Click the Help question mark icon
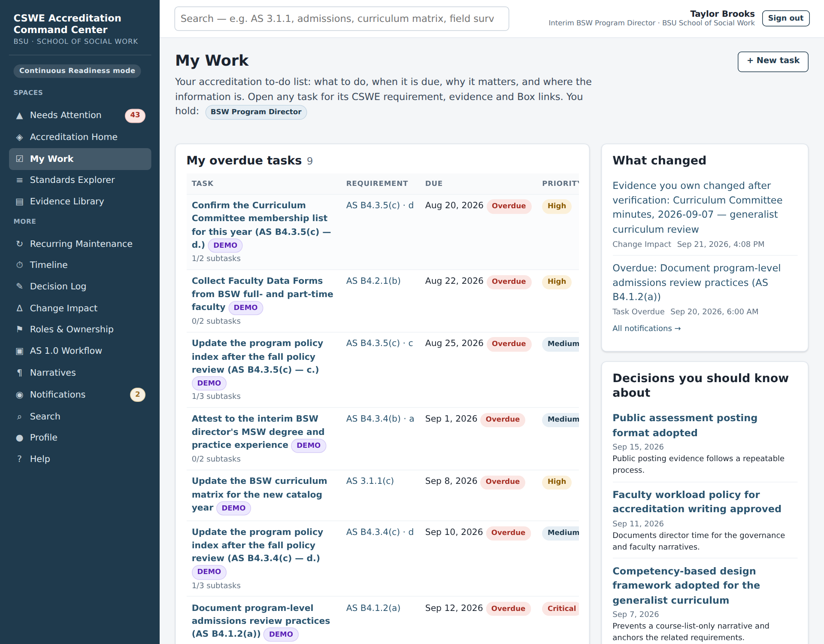Image resolution: width=824 pixels, height=644 pixels. tap(19, 459)
